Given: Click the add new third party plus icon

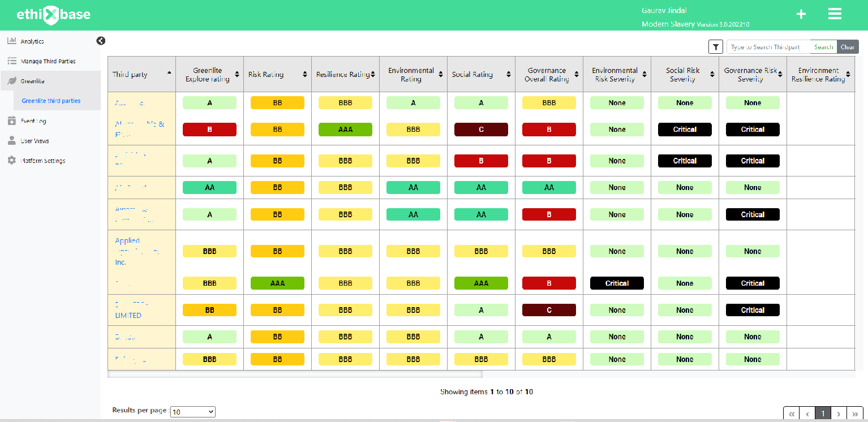Looking at the screenshot, I should tap(801, 14).
